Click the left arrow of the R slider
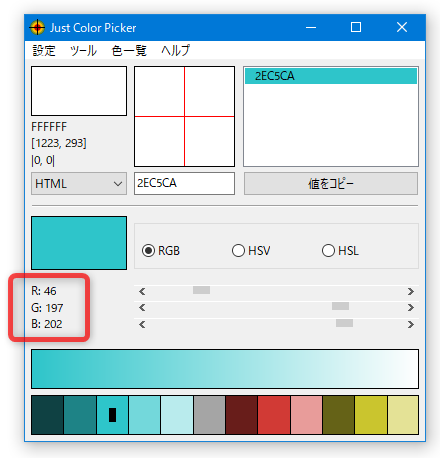Screen dimensions: 440x458 coord(142,292)
